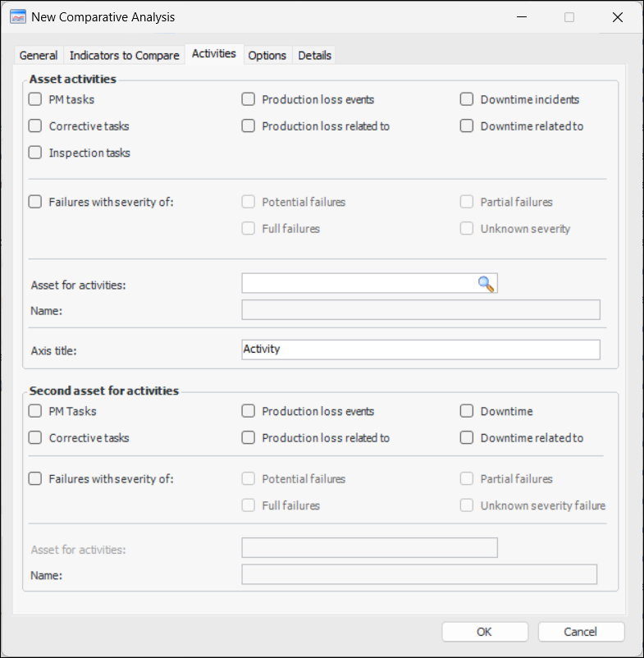Close the New Comparative Analysis dialog
The width and height of the screenshot is (644, 658).
[x=617, y=17]
